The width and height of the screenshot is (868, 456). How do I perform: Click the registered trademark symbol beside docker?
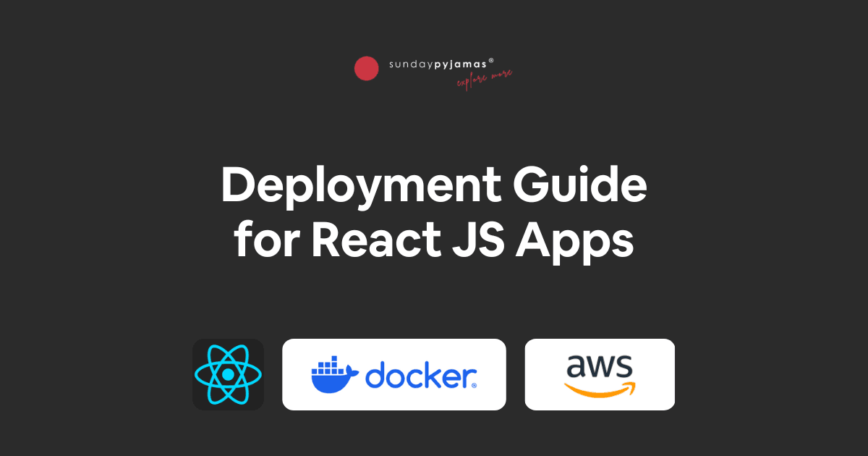click(475, 385)
